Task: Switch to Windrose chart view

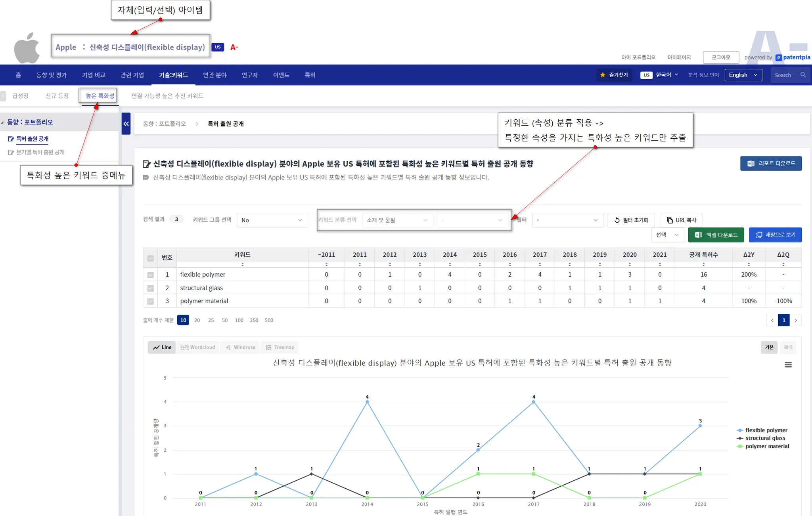Action: click(240, 347)
